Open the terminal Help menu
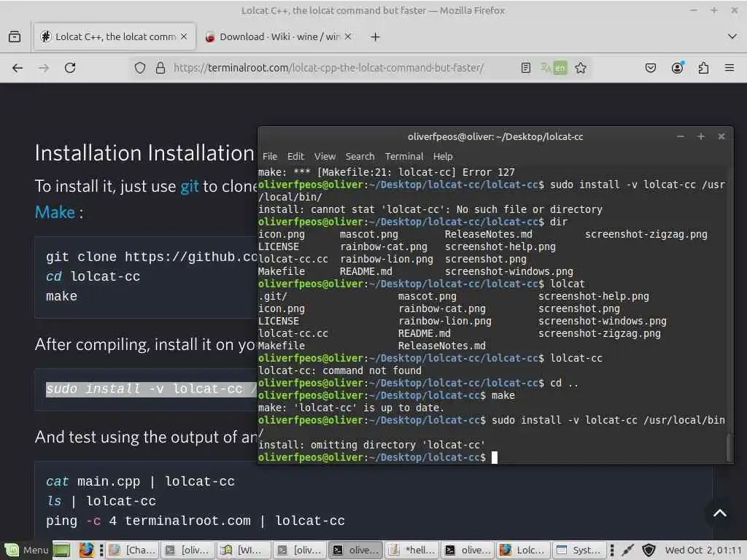The image size is (747, 560). pyautogui.click(x=443, y=156)
